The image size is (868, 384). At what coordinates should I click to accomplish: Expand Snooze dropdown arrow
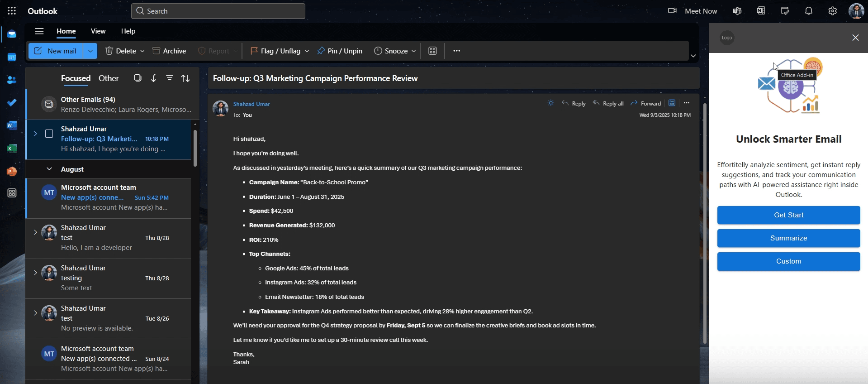[413, 51]
